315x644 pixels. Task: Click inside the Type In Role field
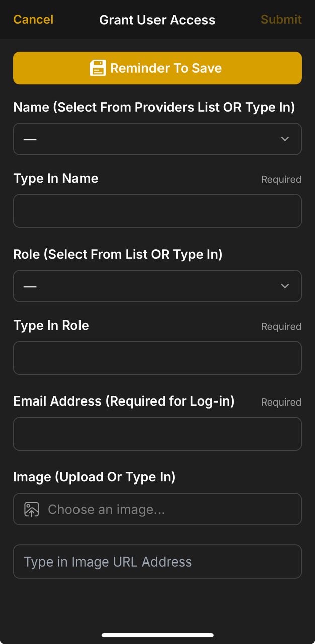tap(157, 358)
